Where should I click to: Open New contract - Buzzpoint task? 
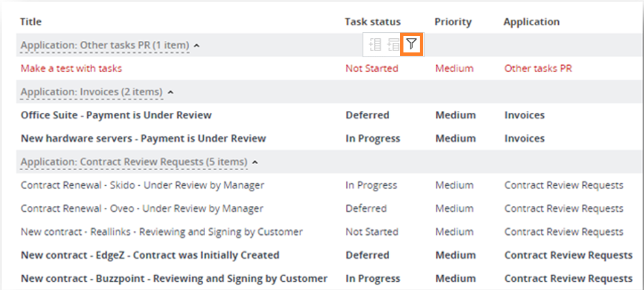[x=174, y=279]
